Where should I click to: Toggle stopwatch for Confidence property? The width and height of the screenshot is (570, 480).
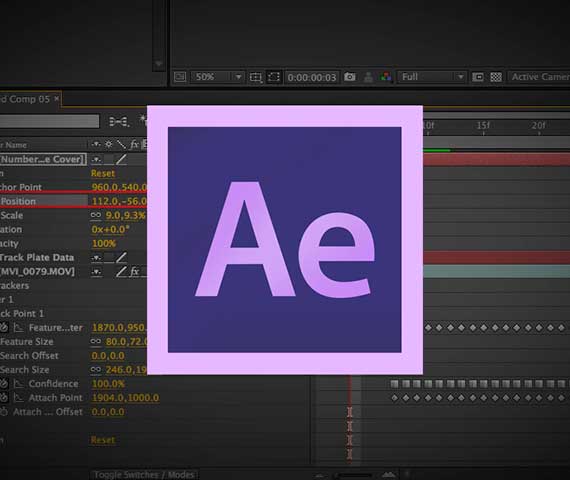(x=4, y=384)
